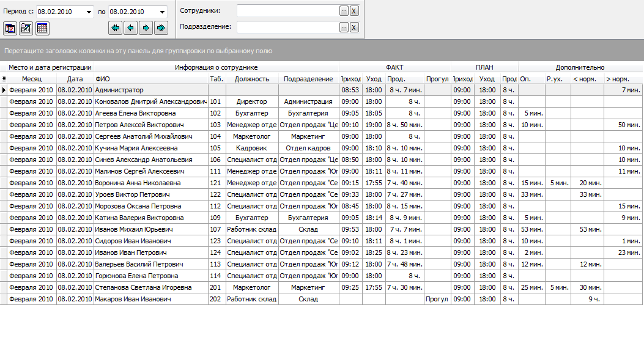644x357 pixels.
Task: Click into the Сотрудники input field
Action: tap(288, 11)
